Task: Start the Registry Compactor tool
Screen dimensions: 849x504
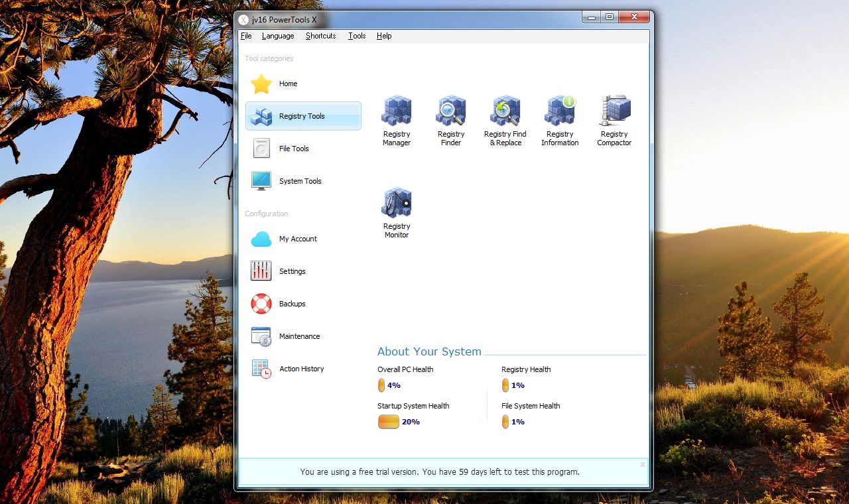Action: (x=614, y=120)
